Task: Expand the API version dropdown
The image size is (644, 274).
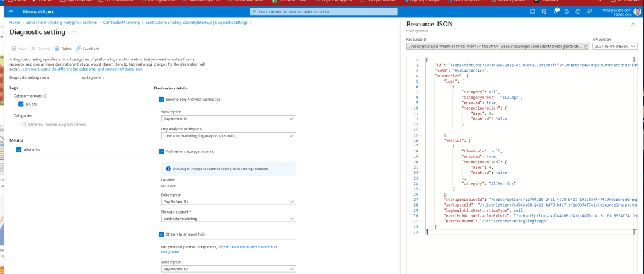Action: pyautogui.click(x=615, y=47)
